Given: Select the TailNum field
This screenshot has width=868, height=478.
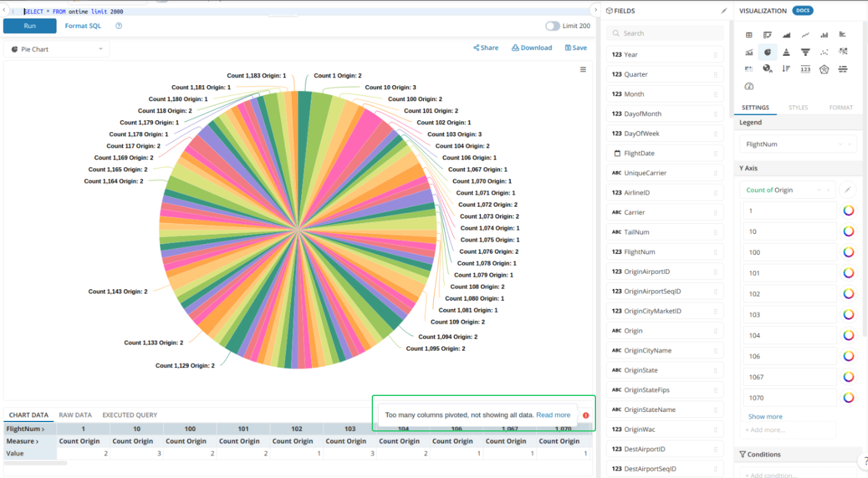Looking at the screenshot, I should [x=665, y=232].
